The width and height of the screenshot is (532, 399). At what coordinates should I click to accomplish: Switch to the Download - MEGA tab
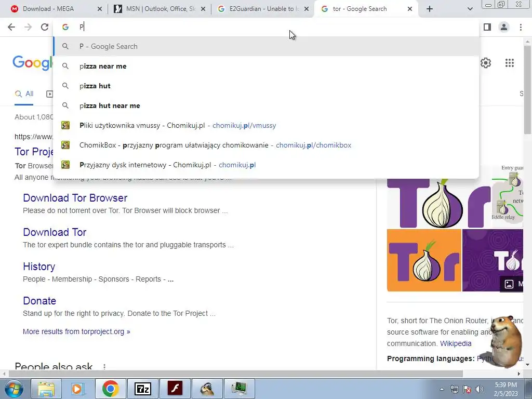56,9
